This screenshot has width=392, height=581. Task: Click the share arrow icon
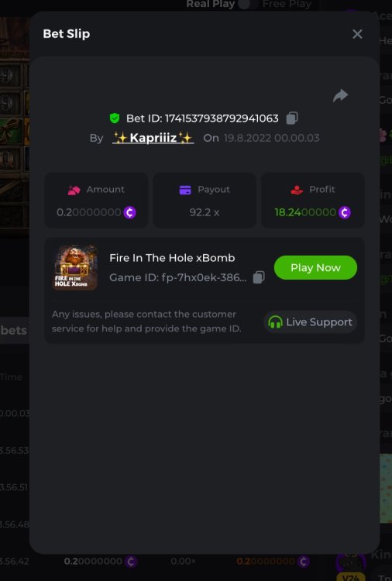(x=340, y=95)
